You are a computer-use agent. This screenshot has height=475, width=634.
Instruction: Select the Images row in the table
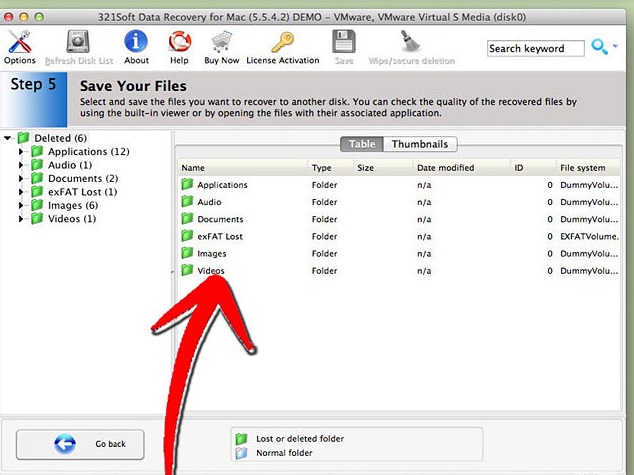399,254
